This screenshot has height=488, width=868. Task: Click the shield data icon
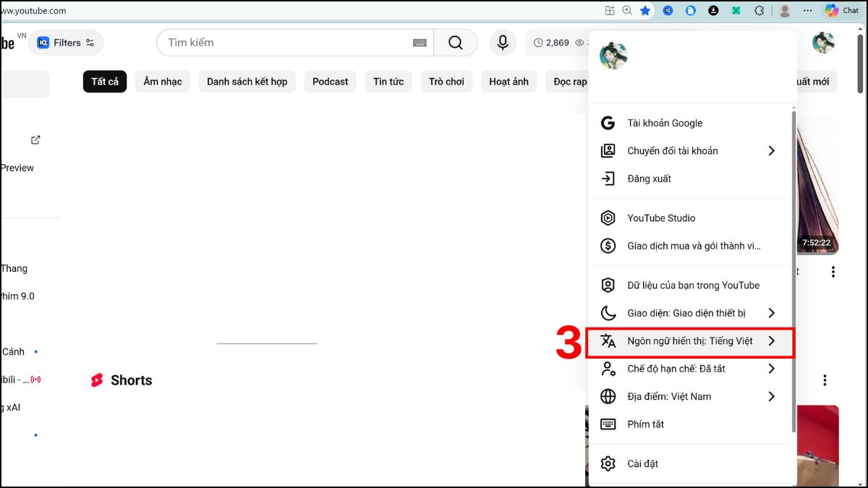coord(608,285)
